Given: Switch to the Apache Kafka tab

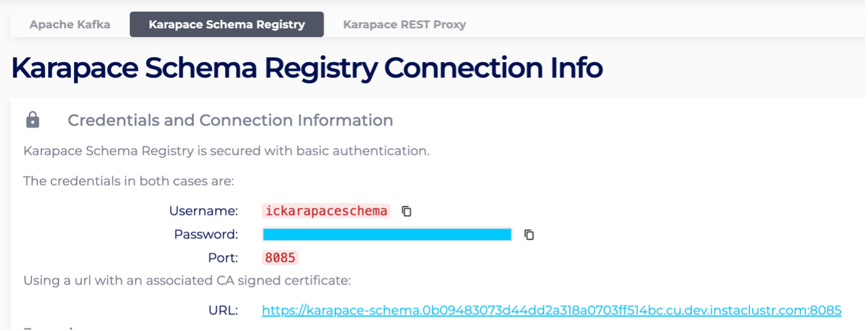Looking at the screenshot, I should click(x=70, y=24).
